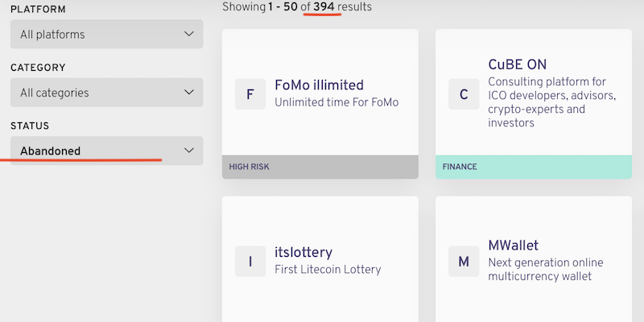Viewport: 644px width, 322px height.
Task: Click the Platform dropdown chevron arrow
Action: tap(189, 35)
